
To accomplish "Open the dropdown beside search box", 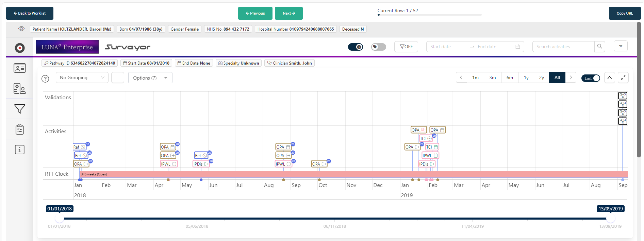I will pyautogui.click(x=621, y=46).
